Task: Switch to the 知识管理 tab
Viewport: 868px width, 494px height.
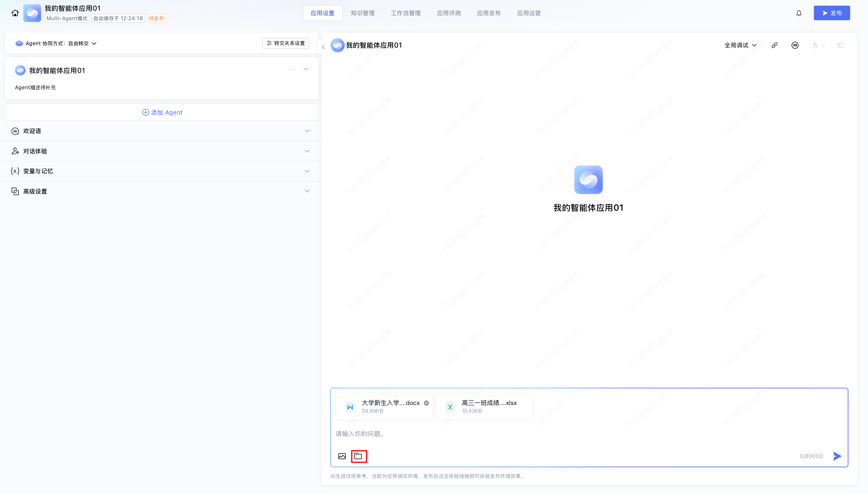Action: (362, 13)
